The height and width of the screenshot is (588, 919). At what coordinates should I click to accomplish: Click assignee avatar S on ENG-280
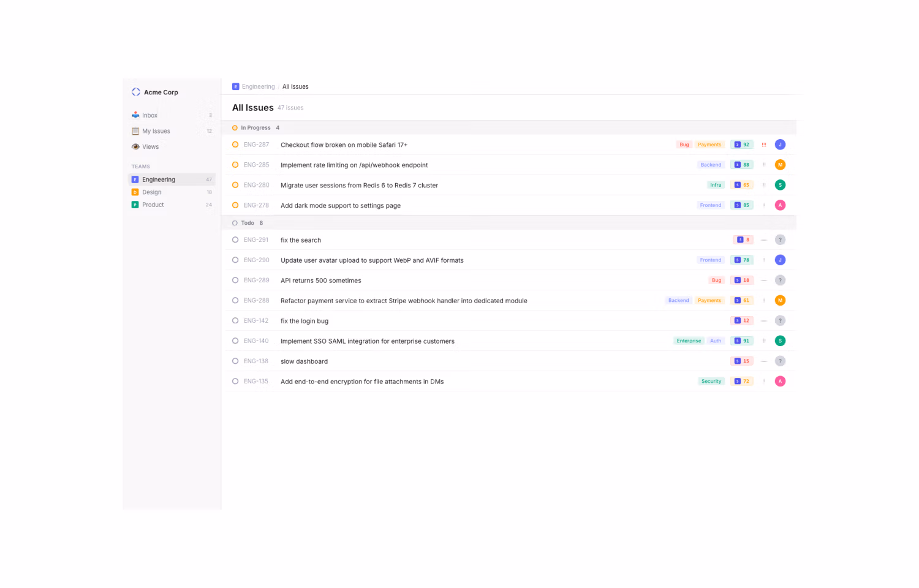780,185
